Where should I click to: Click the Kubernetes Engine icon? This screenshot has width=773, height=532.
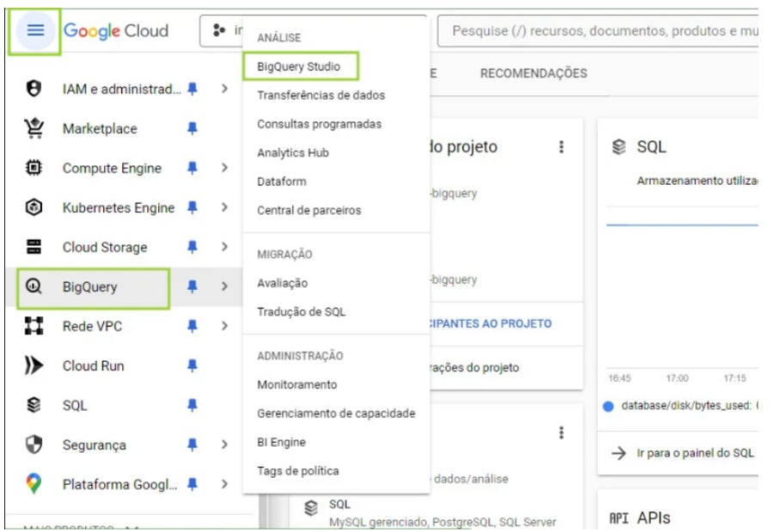point(34,207)
